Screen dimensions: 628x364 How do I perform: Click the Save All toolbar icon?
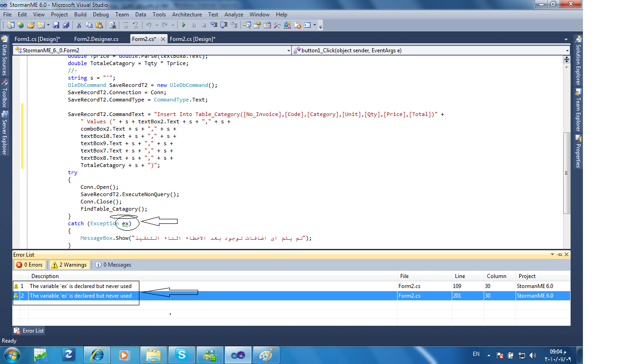tap(66, 25)
